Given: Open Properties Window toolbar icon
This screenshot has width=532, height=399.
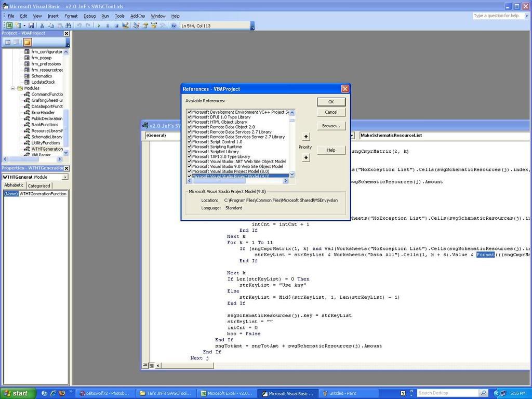Looking at the screenshot, I should pos(145,25).
